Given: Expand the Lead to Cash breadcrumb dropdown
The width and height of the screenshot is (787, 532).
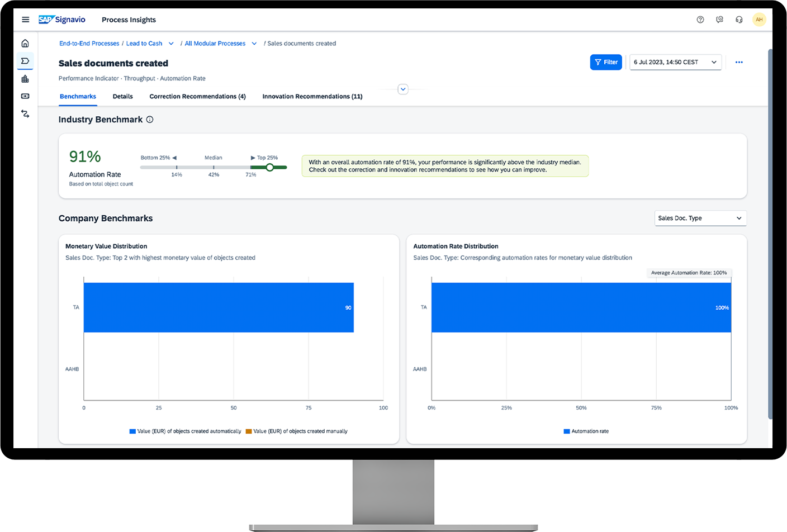Looking at the screenshot, I should click(172, 43).
